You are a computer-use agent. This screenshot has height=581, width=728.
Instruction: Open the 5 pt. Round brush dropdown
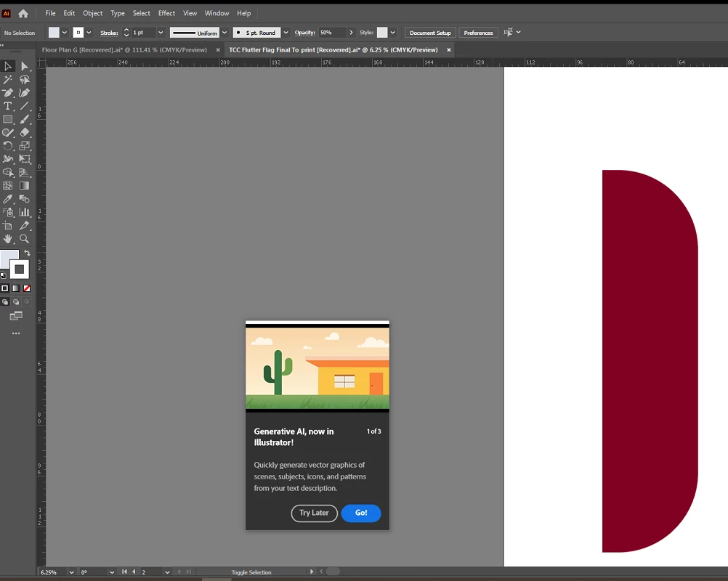pos(286,33)
